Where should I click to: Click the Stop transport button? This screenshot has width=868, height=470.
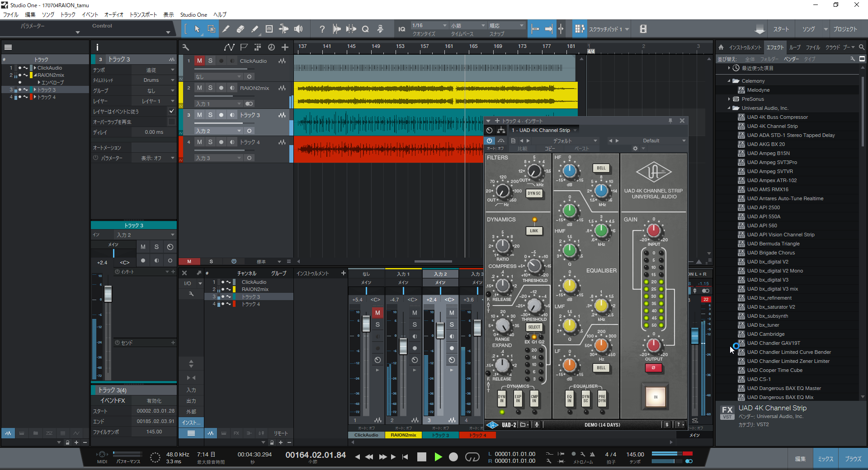(x=422, y=457)
